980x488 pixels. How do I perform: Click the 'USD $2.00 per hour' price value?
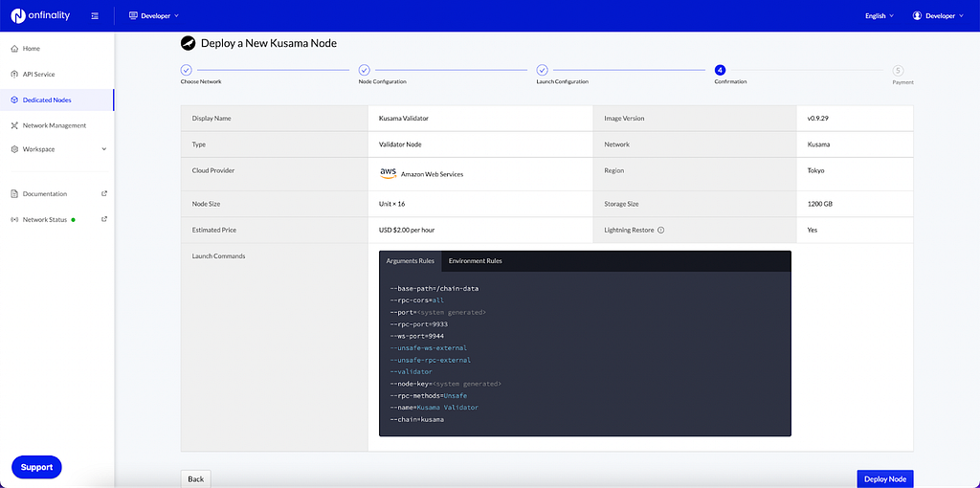click(406, 230)
